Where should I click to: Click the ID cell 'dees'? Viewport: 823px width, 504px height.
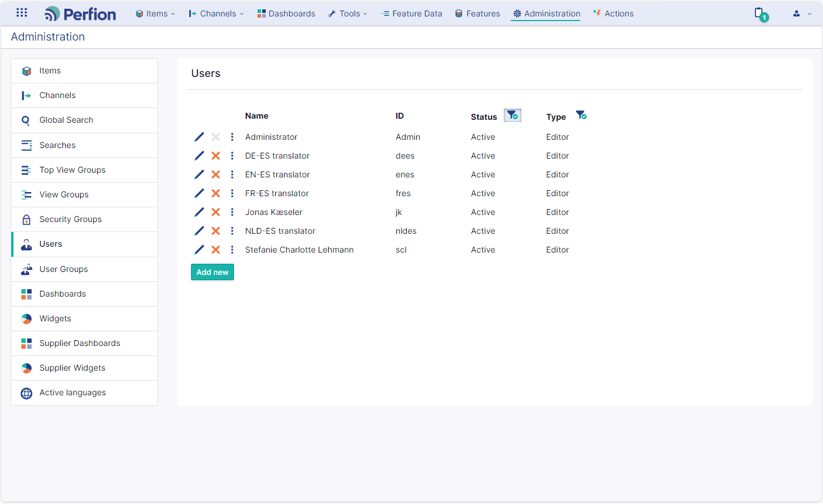405,156
